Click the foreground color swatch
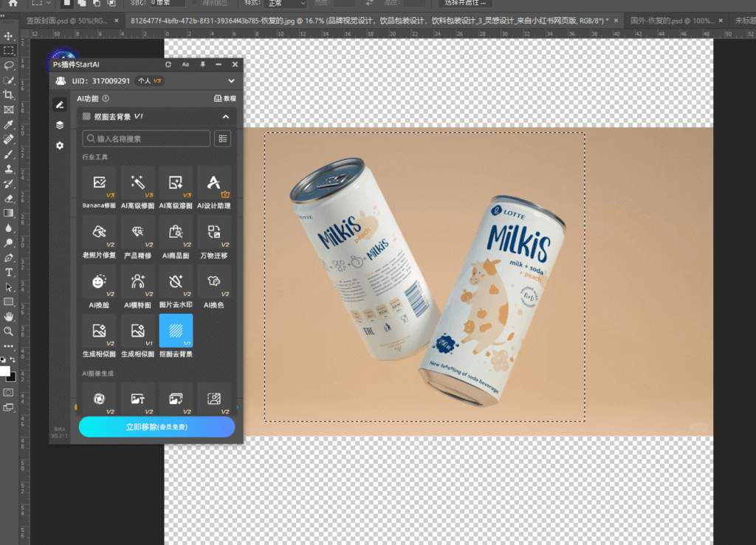This screenshot has height=545, width=756. coord(4,370)
